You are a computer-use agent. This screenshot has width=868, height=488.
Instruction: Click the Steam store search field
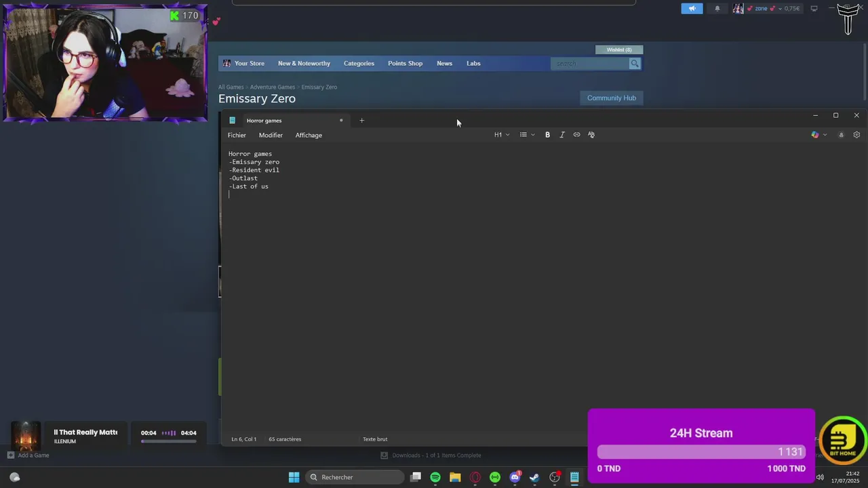[x=590, y=64]
